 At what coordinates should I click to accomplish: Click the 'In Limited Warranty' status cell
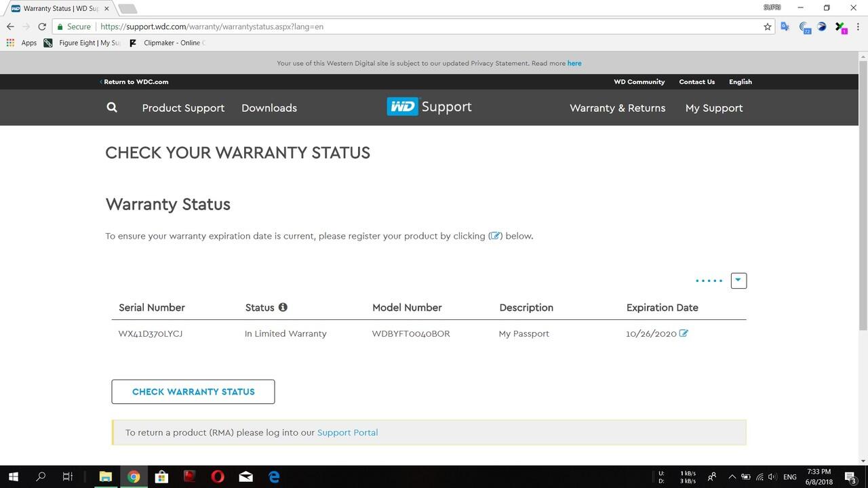[x=285, y=333]
